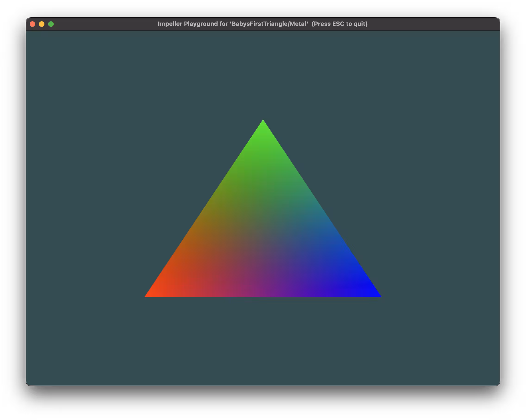Click the gray center of the triangle
526x420 pixels.
tap(263, 238)
